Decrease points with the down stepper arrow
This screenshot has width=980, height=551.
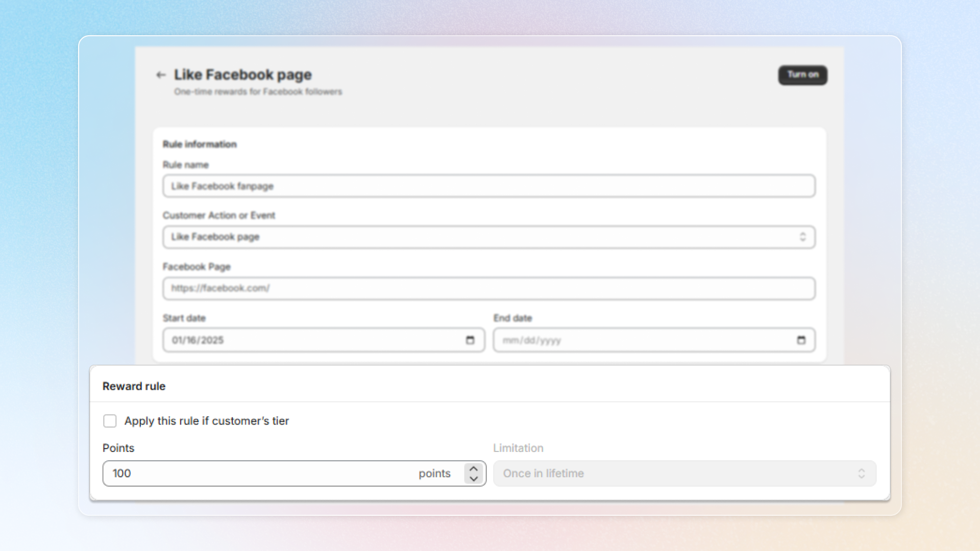474,479
